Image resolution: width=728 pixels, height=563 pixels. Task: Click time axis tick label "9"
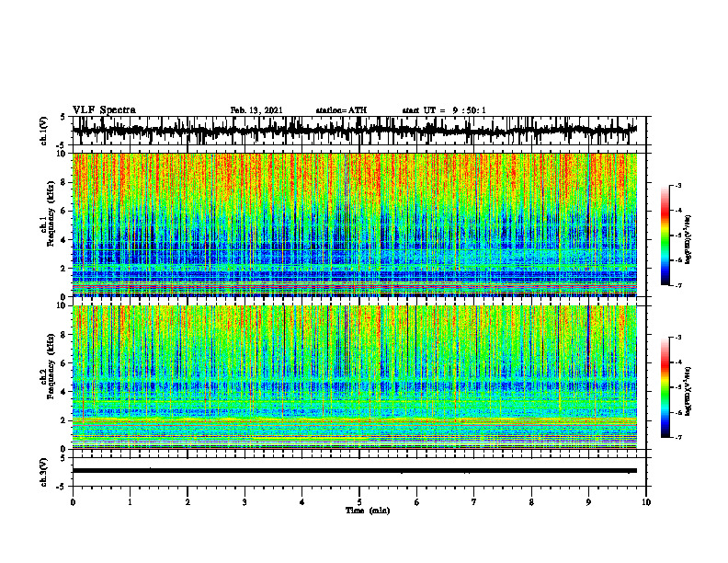(588, 502)
